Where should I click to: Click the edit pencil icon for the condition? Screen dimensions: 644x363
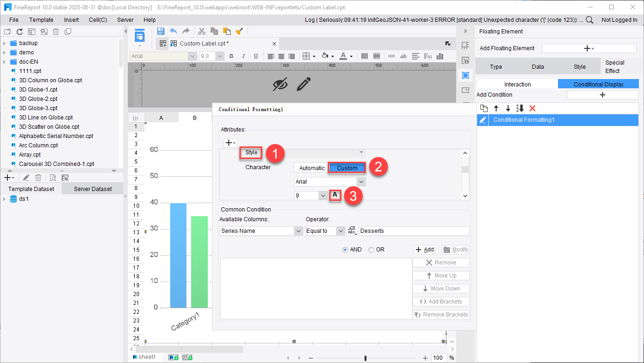[x=482, y=120]
